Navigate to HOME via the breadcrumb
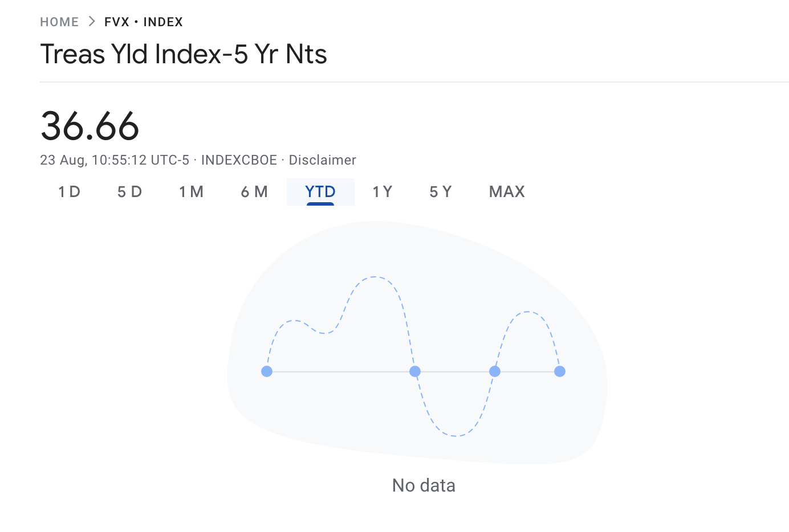 click(x=59, y=22)
